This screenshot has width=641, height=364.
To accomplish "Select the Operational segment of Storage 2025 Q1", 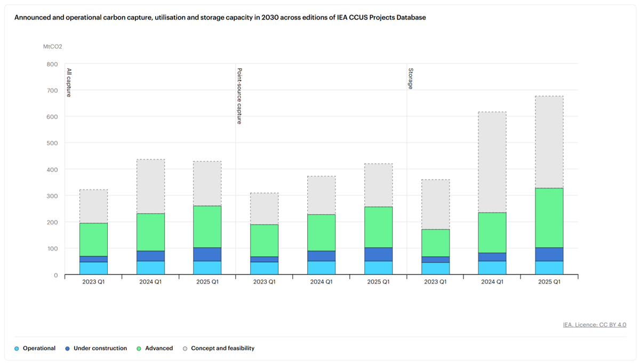I will coord(549,268).
